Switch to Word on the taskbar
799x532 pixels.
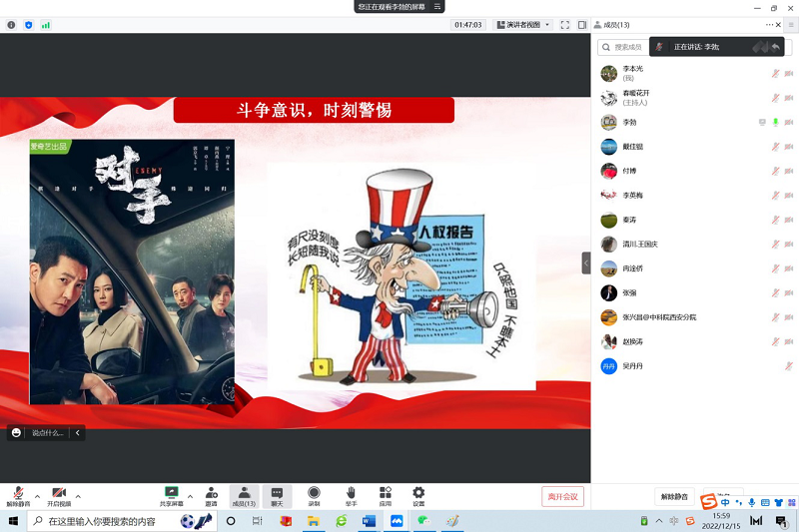pos(369,521)
